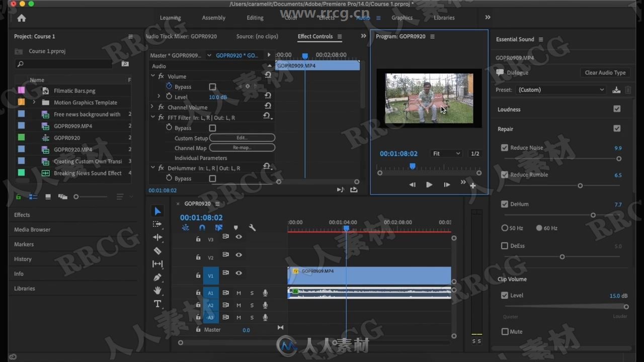The height and width of the screenshot is (362, 644).
Task: Adjust the DeHum slider handle
Action: (x=593, y=215)
